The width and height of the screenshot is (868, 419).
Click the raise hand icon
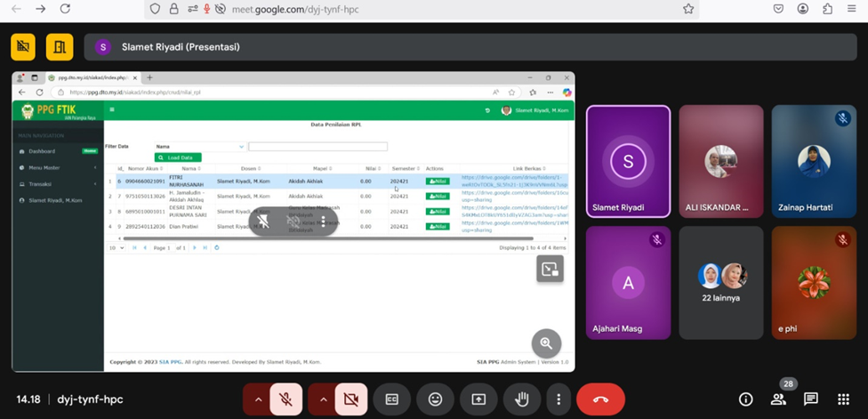click(522, 399)
